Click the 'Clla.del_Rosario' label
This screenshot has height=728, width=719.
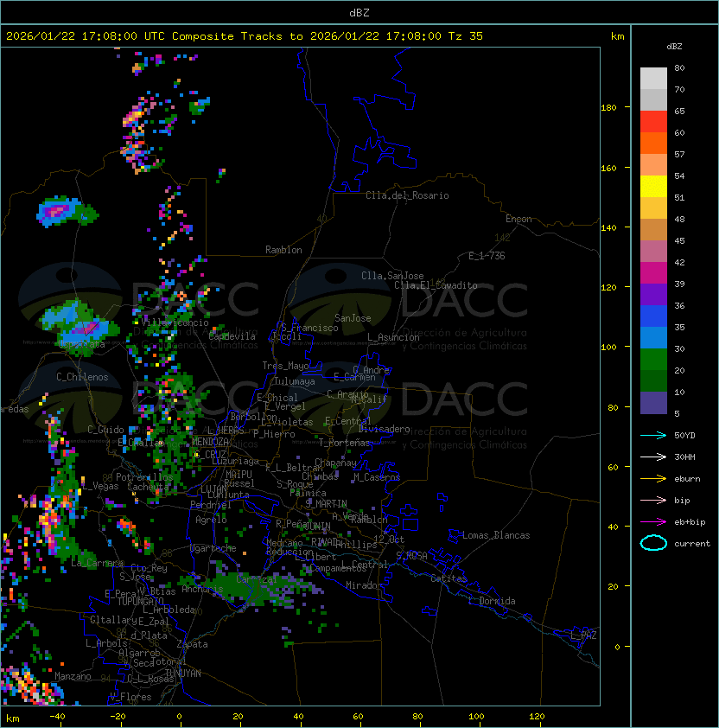tap(407, 195)
